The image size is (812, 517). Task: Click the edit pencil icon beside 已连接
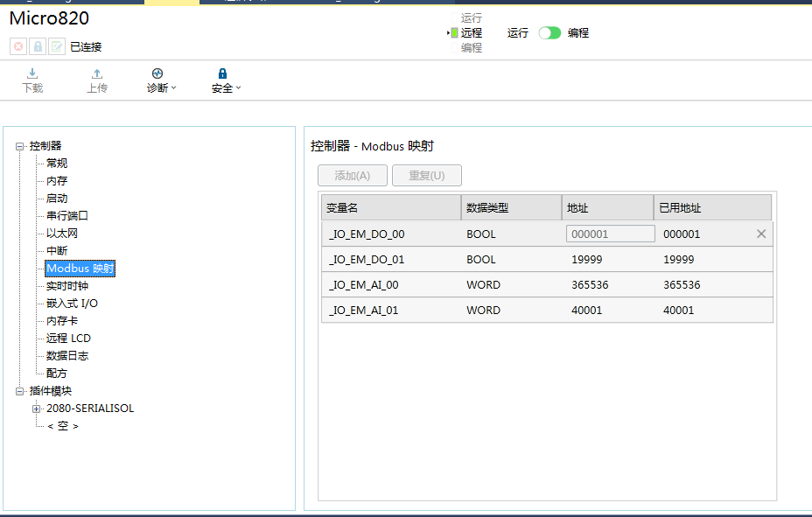tap(57, 46)
